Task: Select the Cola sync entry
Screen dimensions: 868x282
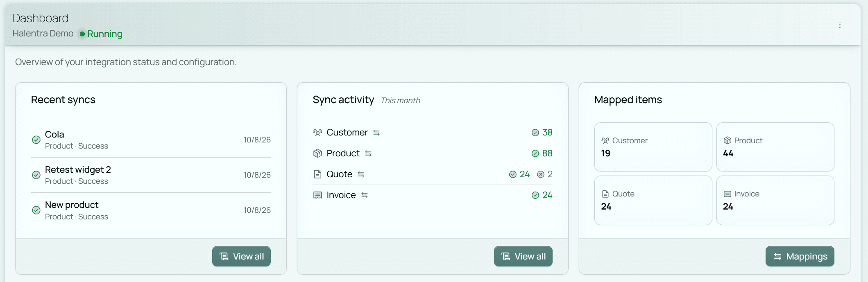Action: pos(151,140)
